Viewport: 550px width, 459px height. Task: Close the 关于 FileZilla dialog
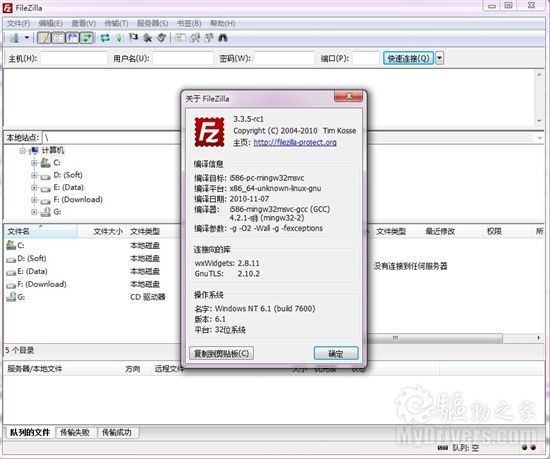click(348, 96)
